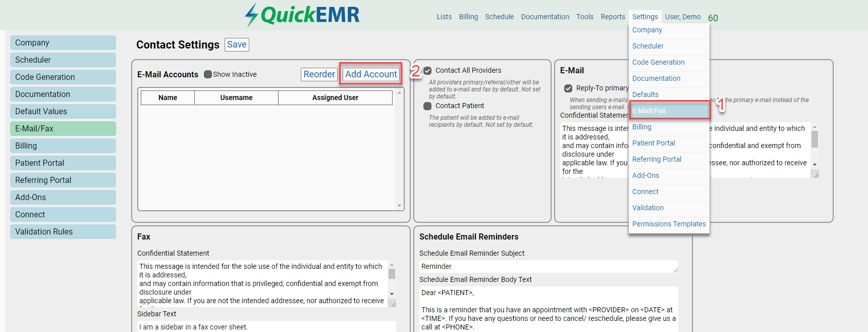Open Patient Portal in left sidebar

point(63,163)
